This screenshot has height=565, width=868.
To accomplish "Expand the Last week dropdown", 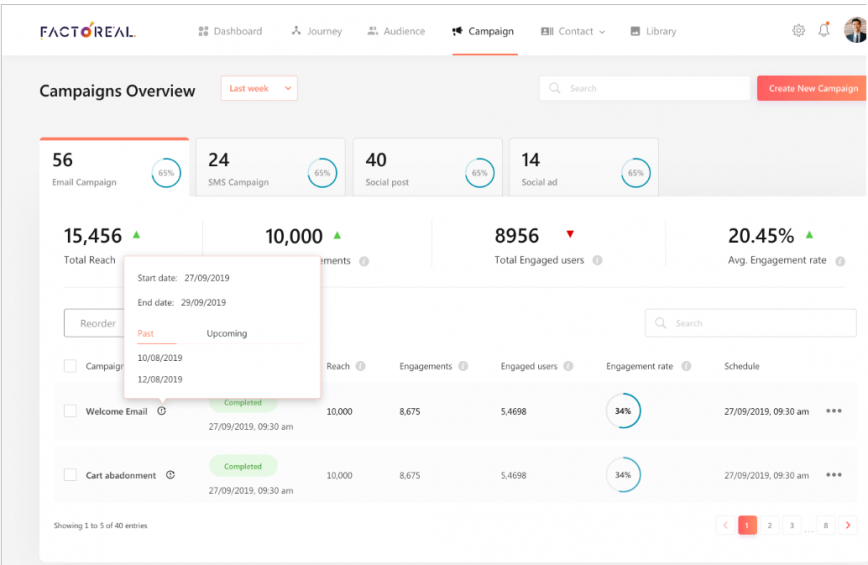I will tap(259, 89).
